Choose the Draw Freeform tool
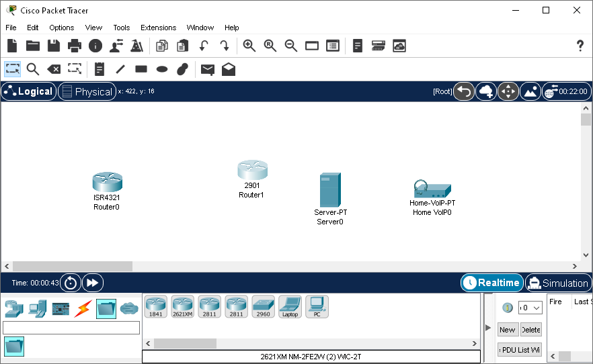This screenshot has width=593, height=364. pos(183,69)
